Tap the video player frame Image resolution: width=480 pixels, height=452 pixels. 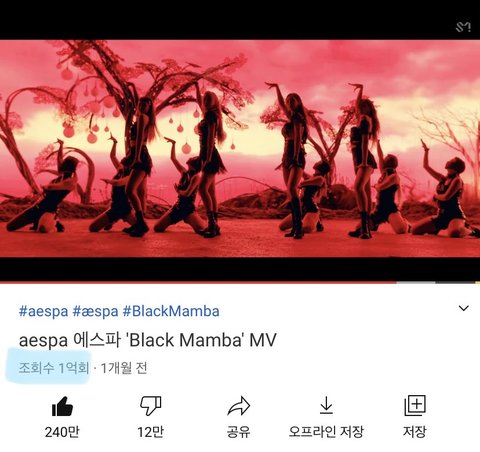(240, 141)
